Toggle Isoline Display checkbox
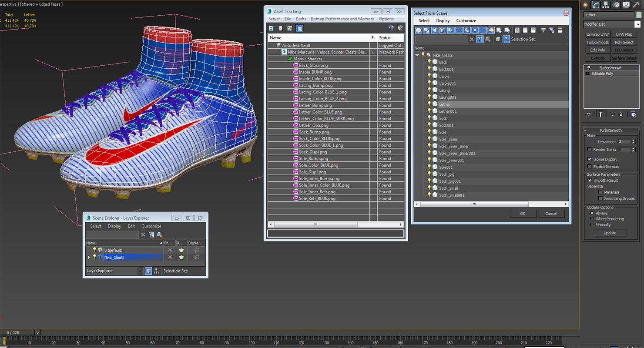 tap(590, 159)
